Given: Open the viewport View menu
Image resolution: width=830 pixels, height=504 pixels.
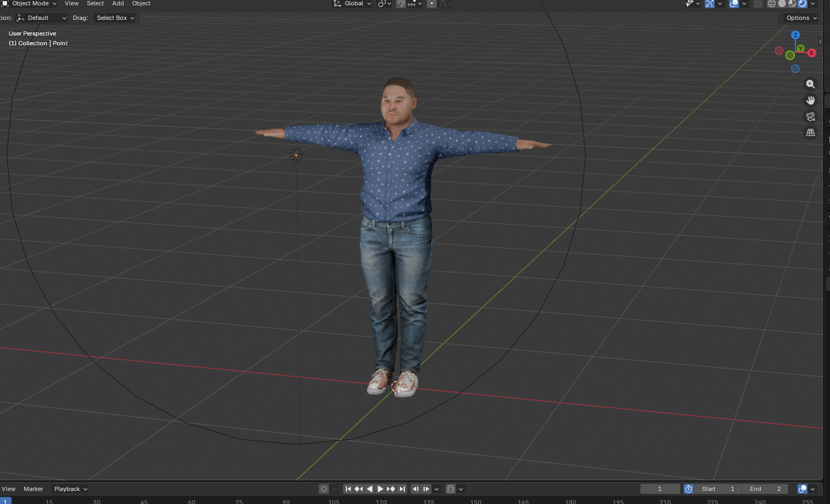Looking at the screenshot, I should click(x=71, y=4).
